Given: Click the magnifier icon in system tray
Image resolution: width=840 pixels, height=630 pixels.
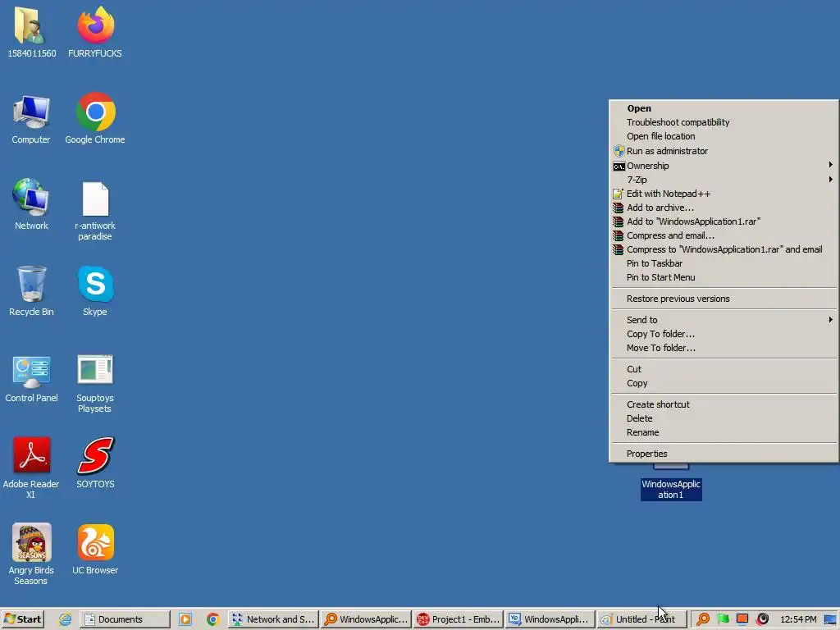Looking at the screenshot, I should click(x=703, y=619).
